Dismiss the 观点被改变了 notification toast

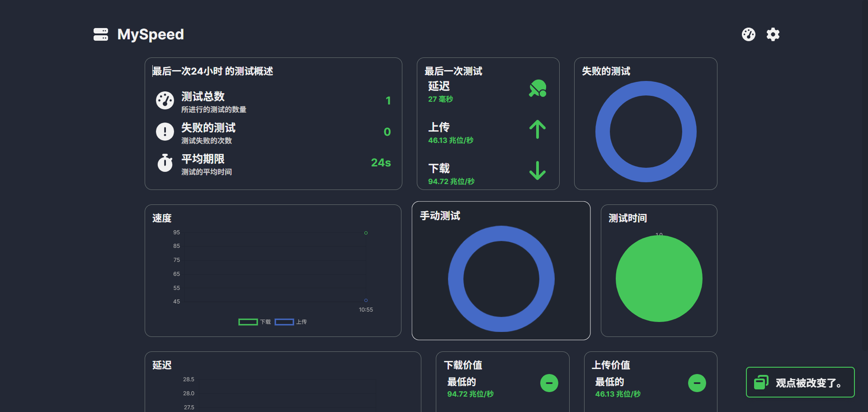[x=800, y=382]
